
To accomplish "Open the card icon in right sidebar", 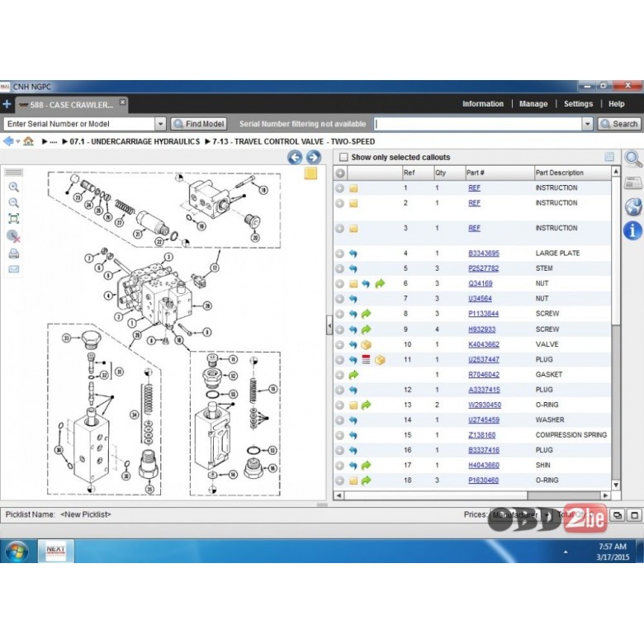I will [632, 182].
